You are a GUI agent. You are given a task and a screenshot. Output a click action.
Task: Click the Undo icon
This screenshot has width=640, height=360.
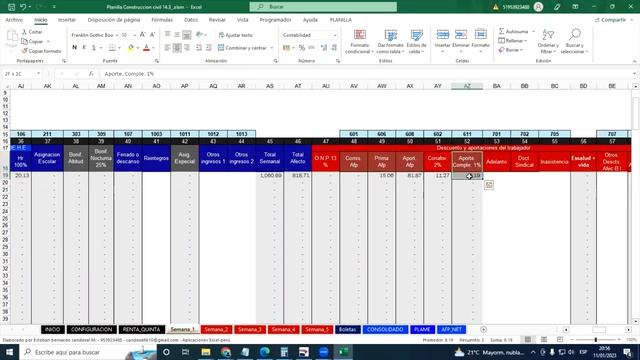click(23, 7)
